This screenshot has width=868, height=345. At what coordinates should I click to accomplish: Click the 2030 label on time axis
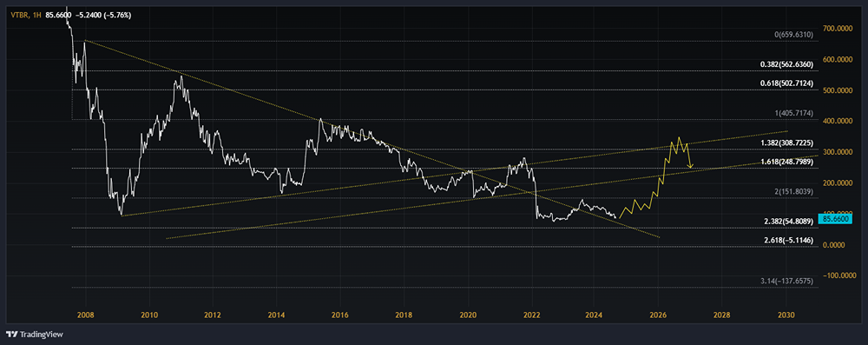coord(786,315)
